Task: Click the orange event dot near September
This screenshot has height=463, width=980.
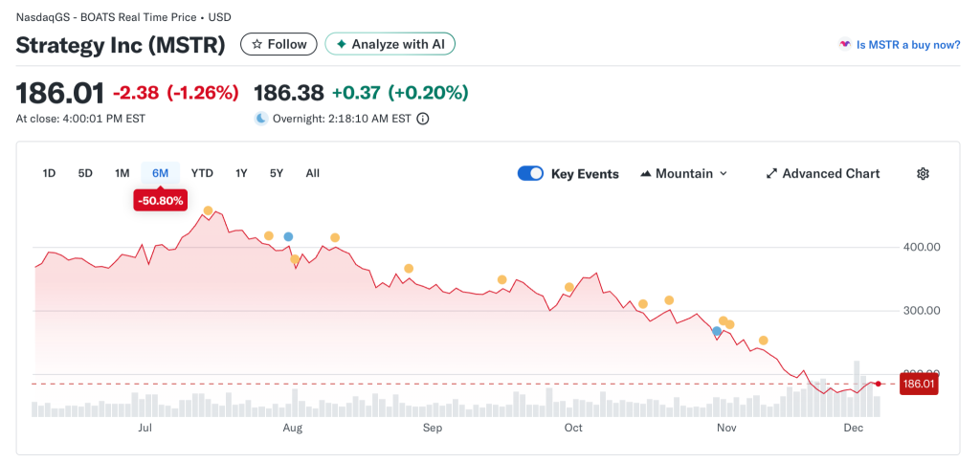Action: pyautogui.click(x=409, y=269)
